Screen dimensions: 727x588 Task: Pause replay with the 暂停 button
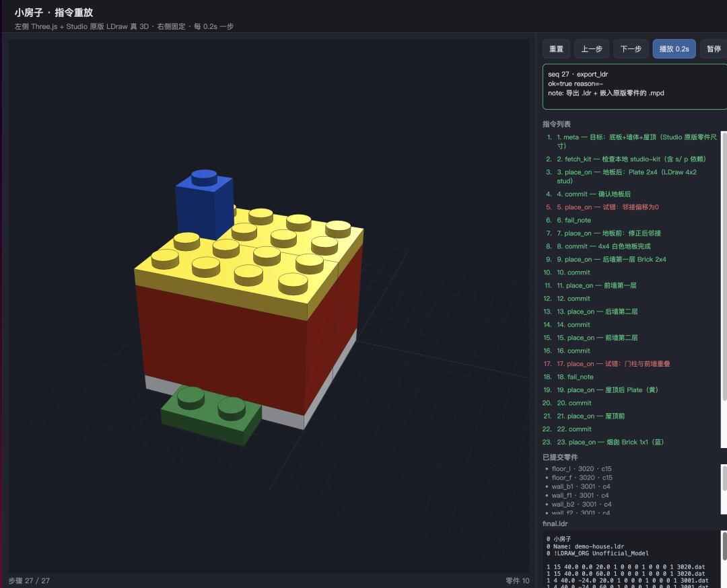714,48
